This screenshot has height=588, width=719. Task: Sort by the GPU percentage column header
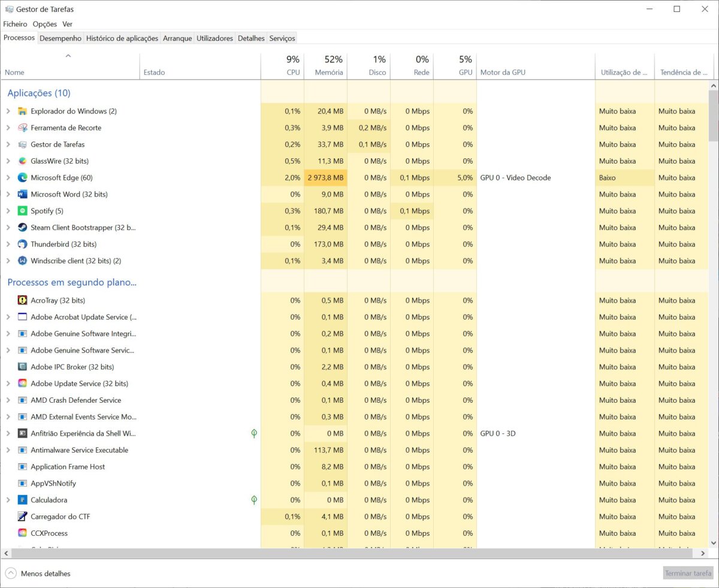pyautogui.click(x=455, y=66)
